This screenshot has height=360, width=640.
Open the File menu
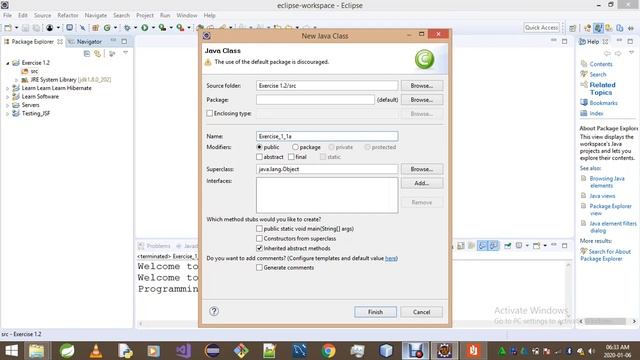[7, 15]
